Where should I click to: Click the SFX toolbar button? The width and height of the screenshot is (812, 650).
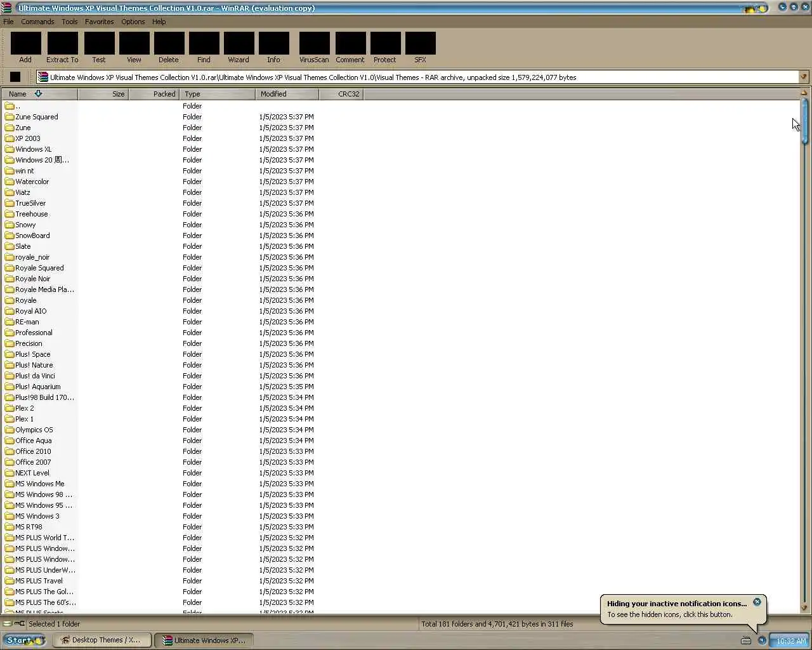420,48
